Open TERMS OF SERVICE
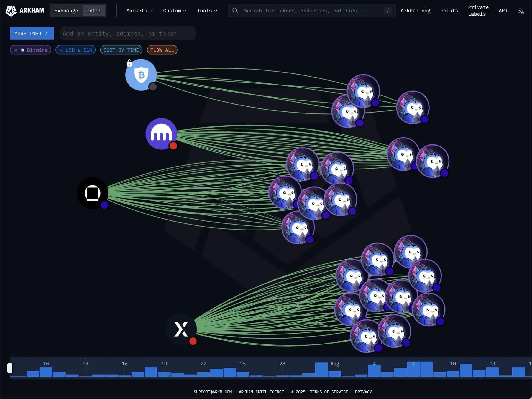 coord(329,392)
